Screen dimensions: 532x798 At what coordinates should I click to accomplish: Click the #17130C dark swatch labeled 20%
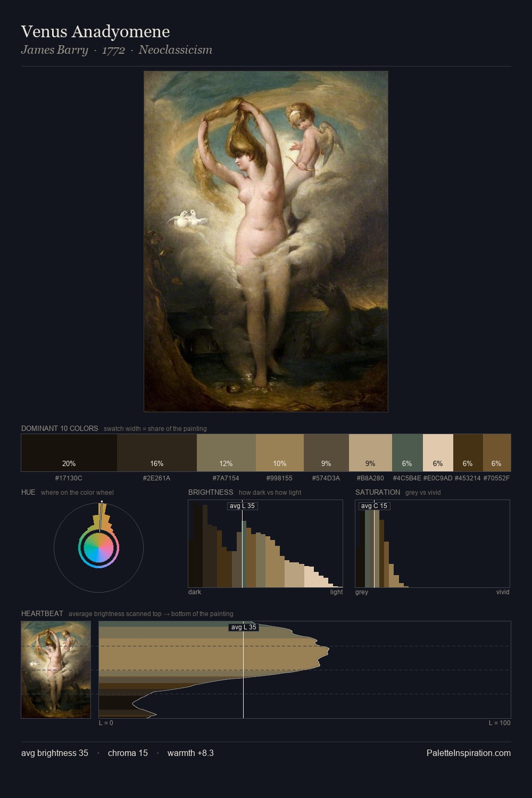[x=69, y=453]
